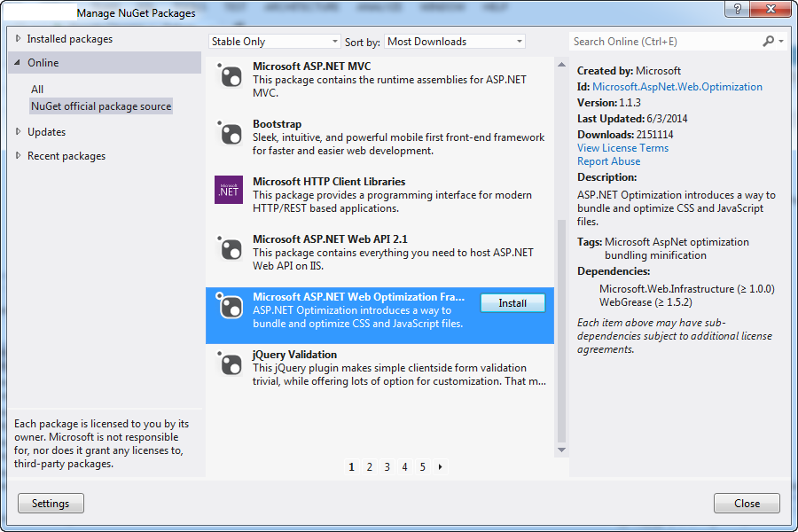Click scroll down arrow of package list

(561, 450)
